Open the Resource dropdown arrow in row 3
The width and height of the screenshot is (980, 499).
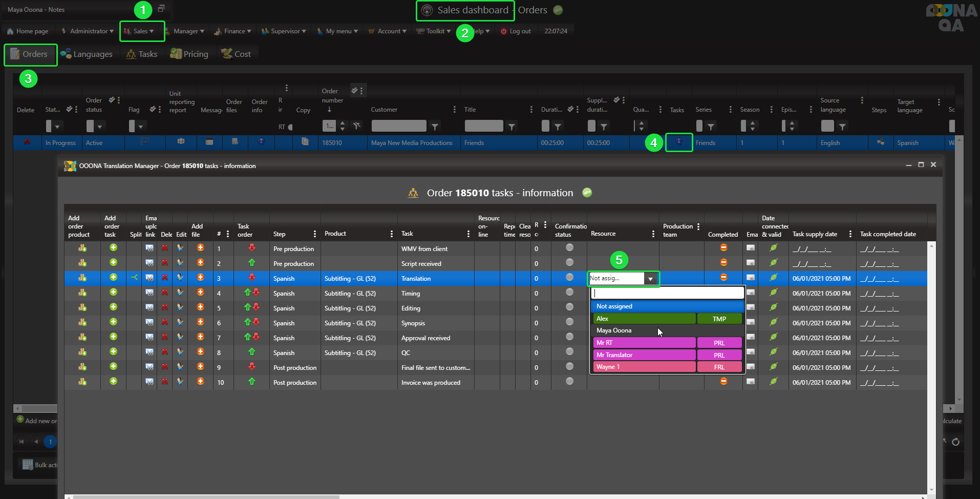(x=650, y=279)
